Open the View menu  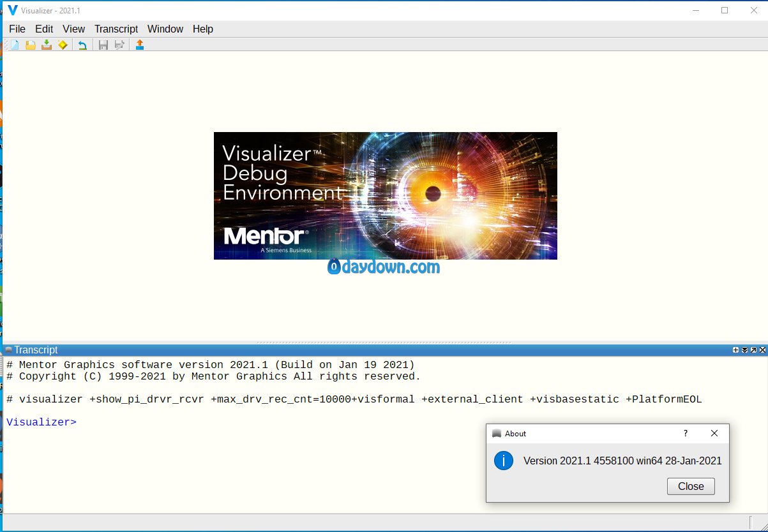coord(74,29)
